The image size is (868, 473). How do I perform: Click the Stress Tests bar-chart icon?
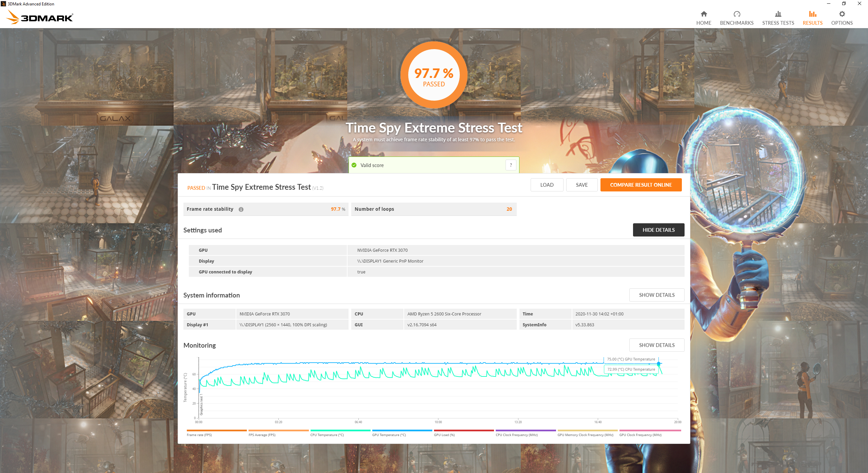click(x=778, y=14)
